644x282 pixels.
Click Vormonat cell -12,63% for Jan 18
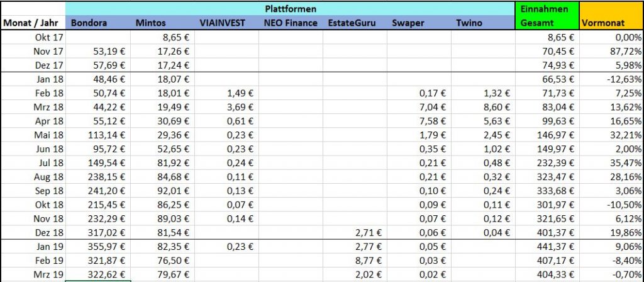point(611,79)
